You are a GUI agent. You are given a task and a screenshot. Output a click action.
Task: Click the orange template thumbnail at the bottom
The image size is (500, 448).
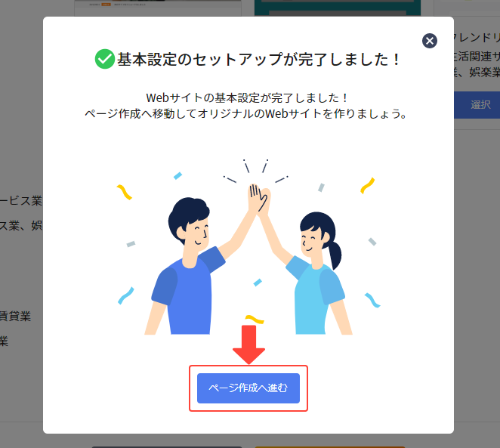point(330,447)
